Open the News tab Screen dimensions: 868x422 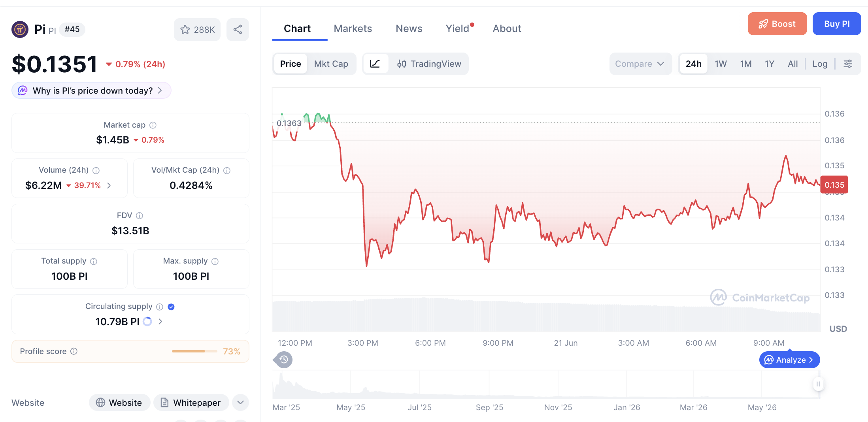coord(409,28)
